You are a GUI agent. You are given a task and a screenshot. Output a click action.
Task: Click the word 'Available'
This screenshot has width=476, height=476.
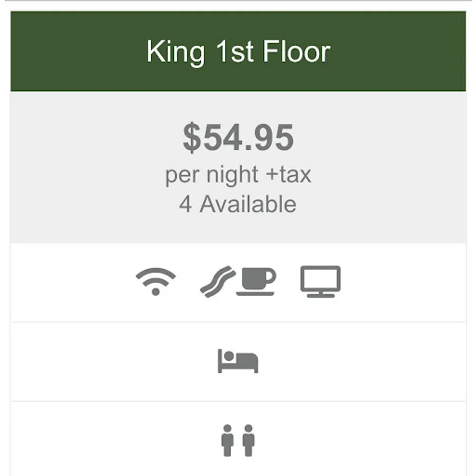tap(248, 204)
